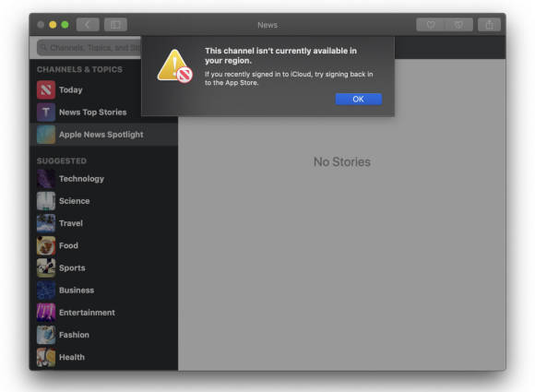The height and width of the screenshot is (392, 535).
Task: Click the dislike broken-heart icon
Action: pyautogui.click(x=459, y=25)
